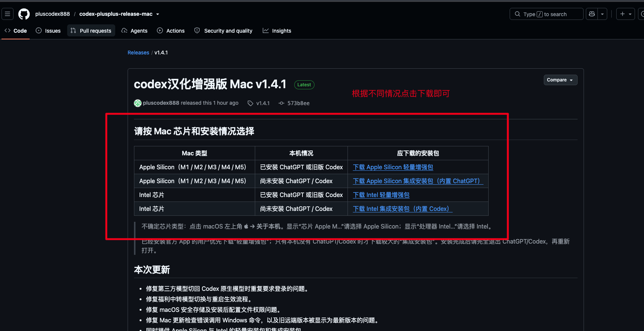Open the create new plus menu
The height and width of the screenshot is (331, 644).
click(x=626, y=14)
